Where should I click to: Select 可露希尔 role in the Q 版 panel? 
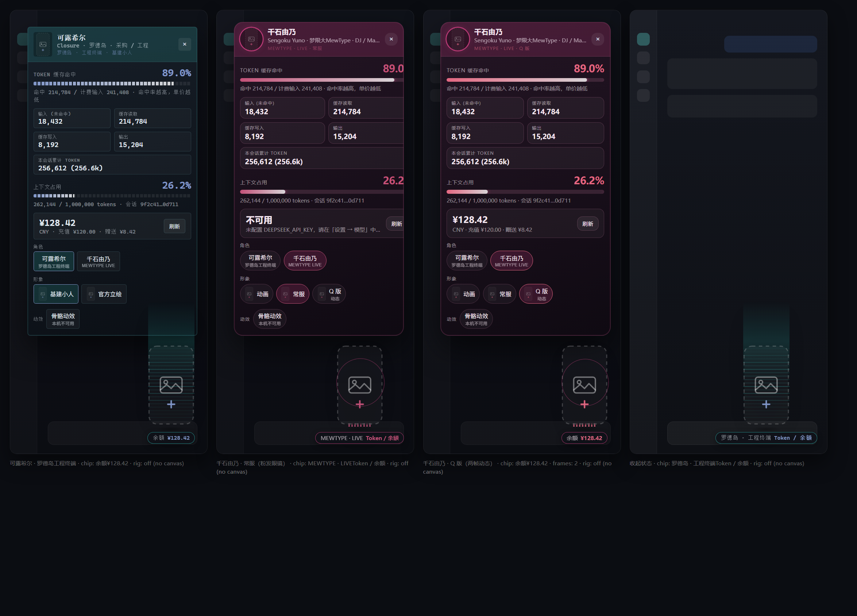tap(467, 261)
